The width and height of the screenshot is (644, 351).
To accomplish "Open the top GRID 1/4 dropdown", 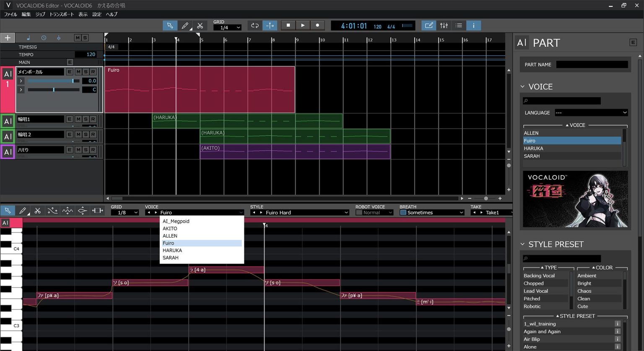I will (227, 28).
